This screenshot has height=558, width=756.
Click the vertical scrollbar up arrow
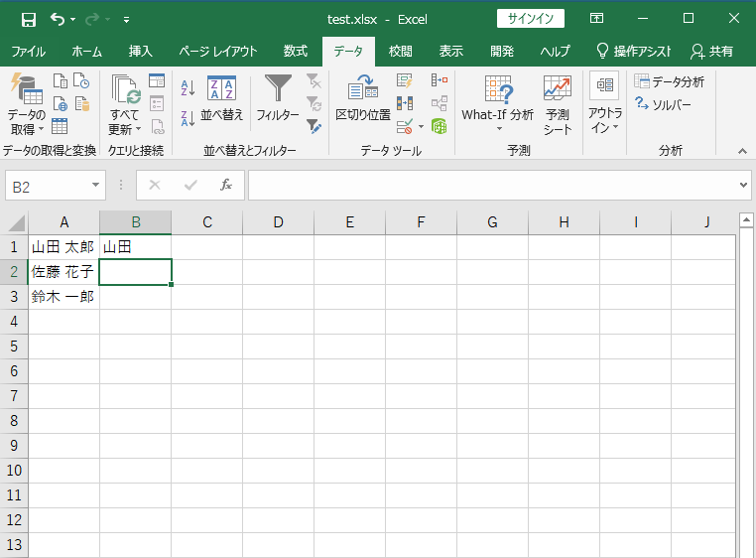[746, 220]
